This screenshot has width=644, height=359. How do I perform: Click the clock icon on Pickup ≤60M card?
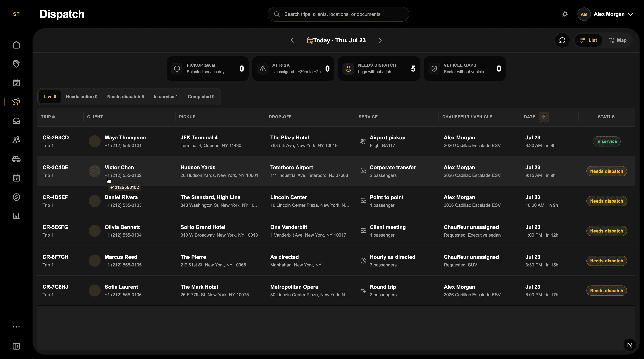(177, 69)
